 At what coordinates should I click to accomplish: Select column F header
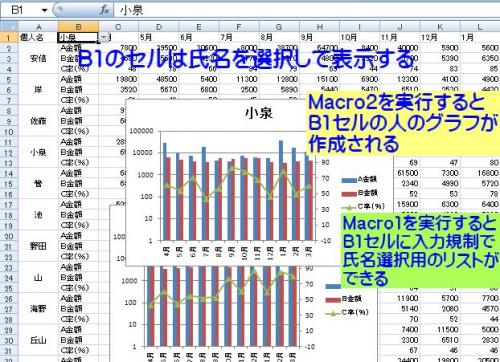pos(239,27)
